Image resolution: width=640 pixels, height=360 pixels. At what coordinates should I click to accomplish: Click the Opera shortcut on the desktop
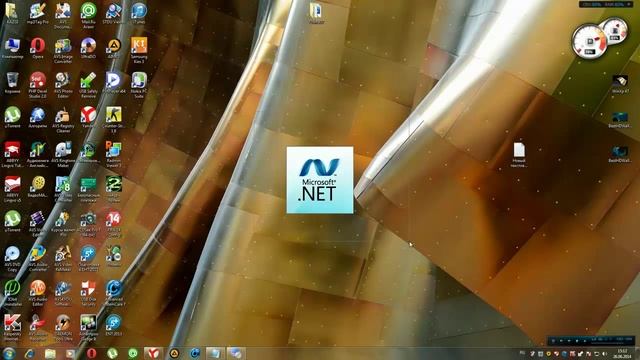pos(38,48)
